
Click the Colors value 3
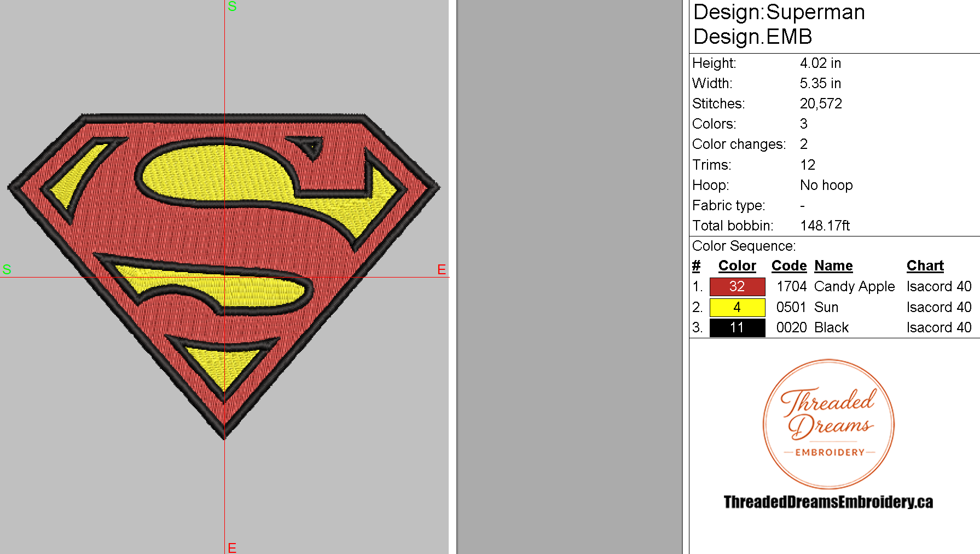tap(803, 124)
